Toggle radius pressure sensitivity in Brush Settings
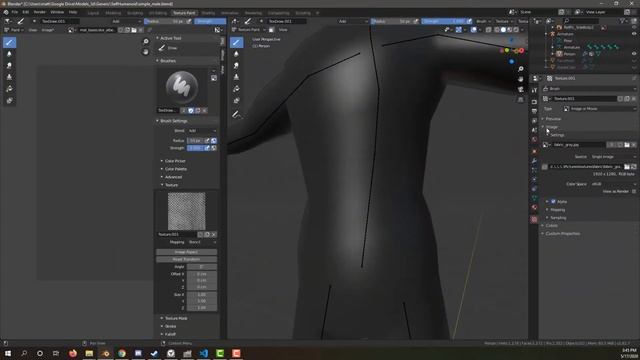This screenshot has height=360, width=640. pos(207,140)
